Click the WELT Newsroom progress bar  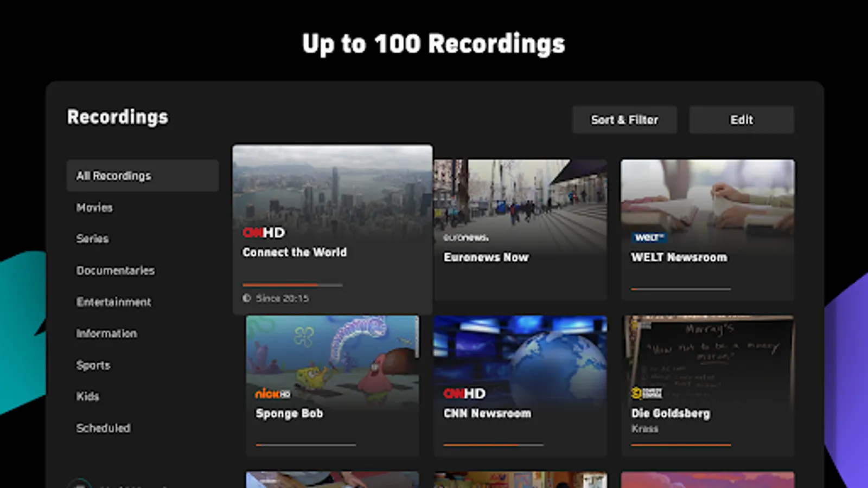(x=681, y=289)
